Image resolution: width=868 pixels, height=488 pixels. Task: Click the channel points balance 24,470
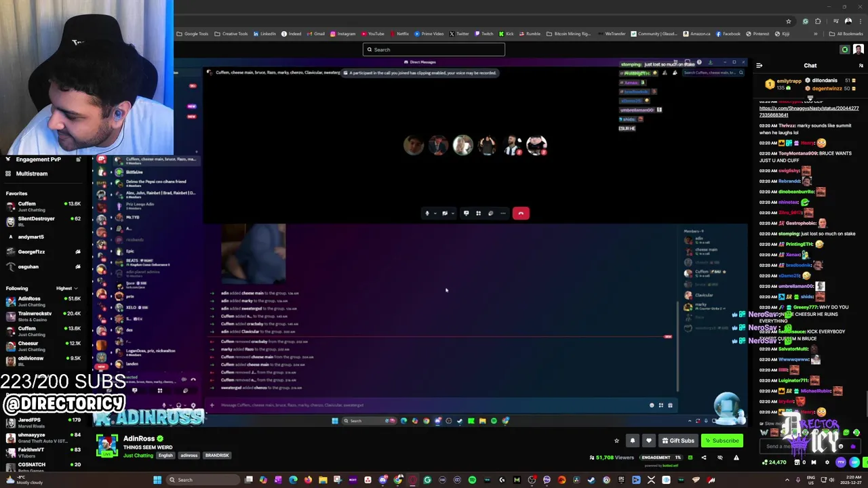774,462
